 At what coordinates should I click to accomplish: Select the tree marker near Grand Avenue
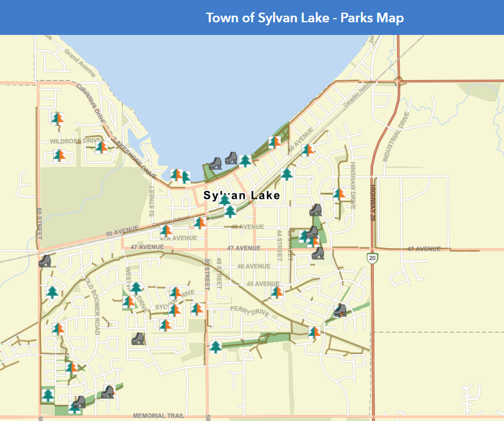coord(58,119)
